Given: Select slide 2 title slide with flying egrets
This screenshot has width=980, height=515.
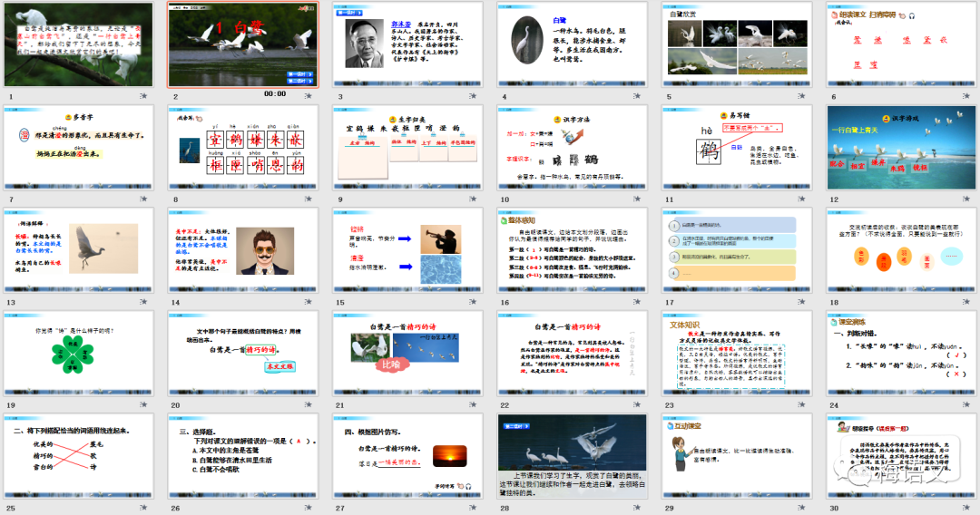Looking at the screenshot, I should (x=243, y=44).
